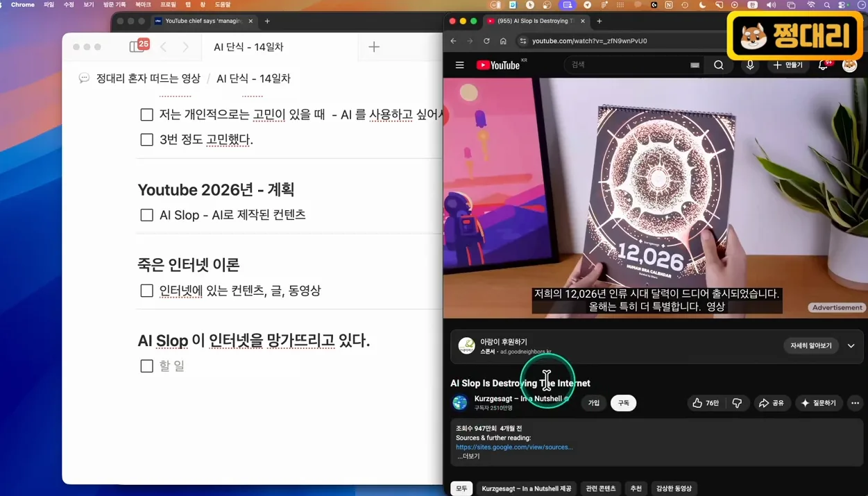Image resolution: width=868 pixels, height=496 pixels.
Task: Select the '모두' filter chip
Action: click(x=461, y=488)
